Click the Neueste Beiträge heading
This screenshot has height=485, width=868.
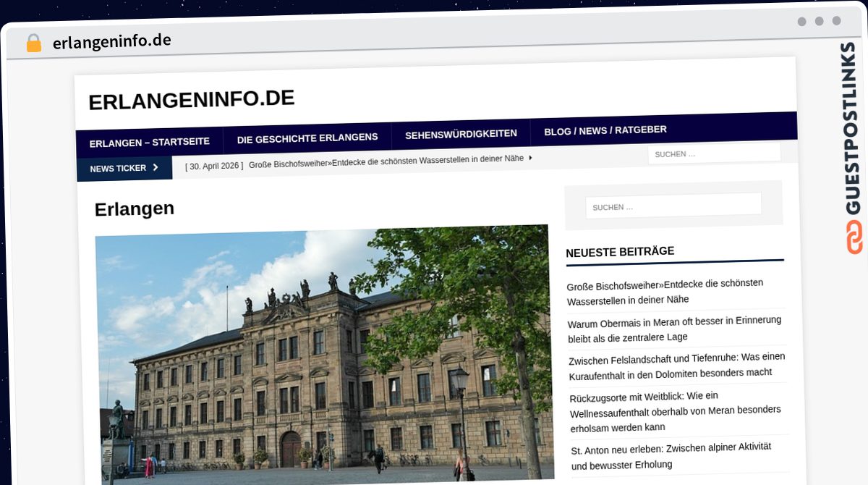pyautogui.click(x=620, y=251)
